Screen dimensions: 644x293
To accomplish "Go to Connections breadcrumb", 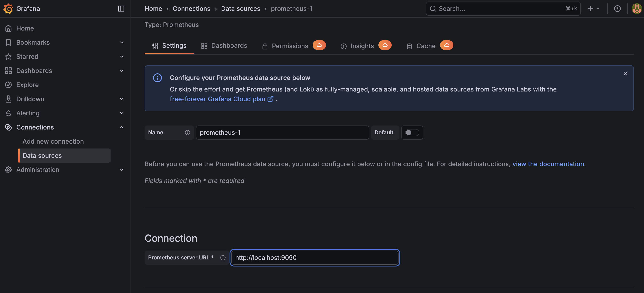I will (192, 9).
